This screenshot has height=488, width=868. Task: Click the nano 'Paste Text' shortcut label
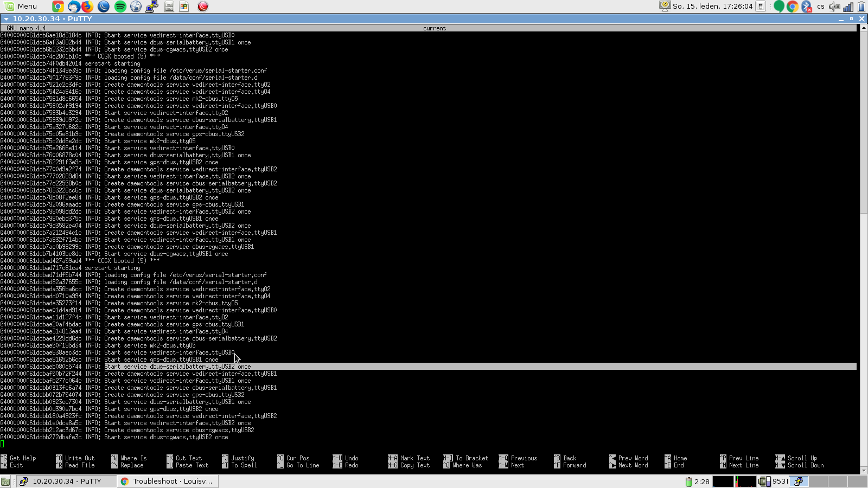pos(192,465)
